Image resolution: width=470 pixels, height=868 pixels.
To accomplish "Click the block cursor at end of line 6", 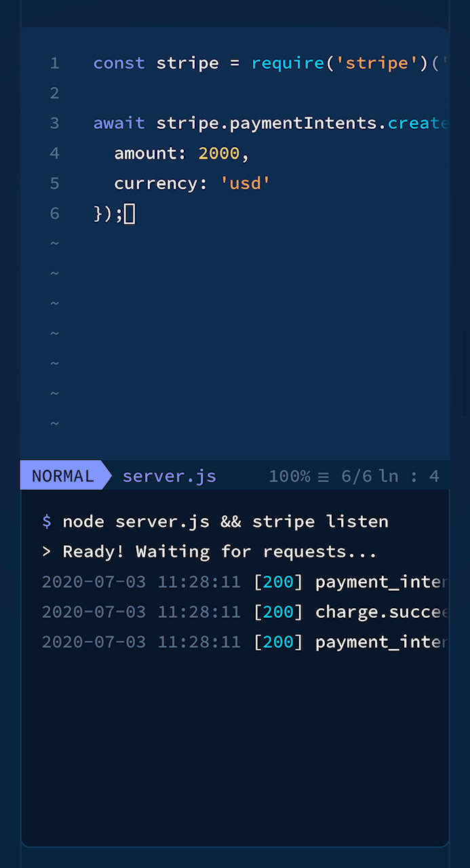I will click(x=130, y=214).
